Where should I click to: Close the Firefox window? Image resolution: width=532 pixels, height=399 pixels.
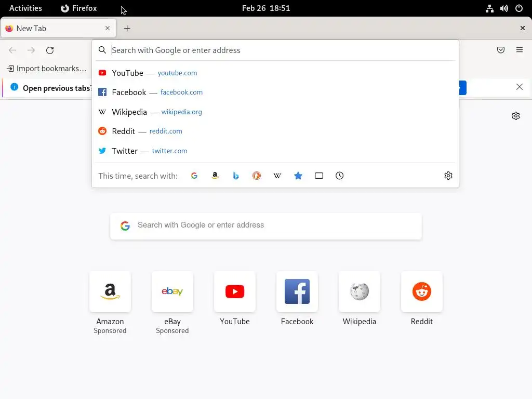click(523, 28)
